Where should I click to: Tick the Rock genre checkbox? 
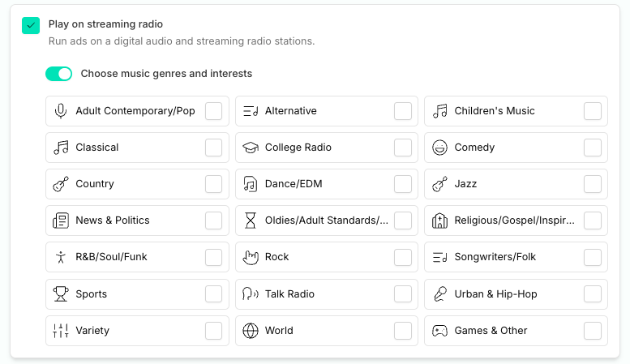pos(403,257)
